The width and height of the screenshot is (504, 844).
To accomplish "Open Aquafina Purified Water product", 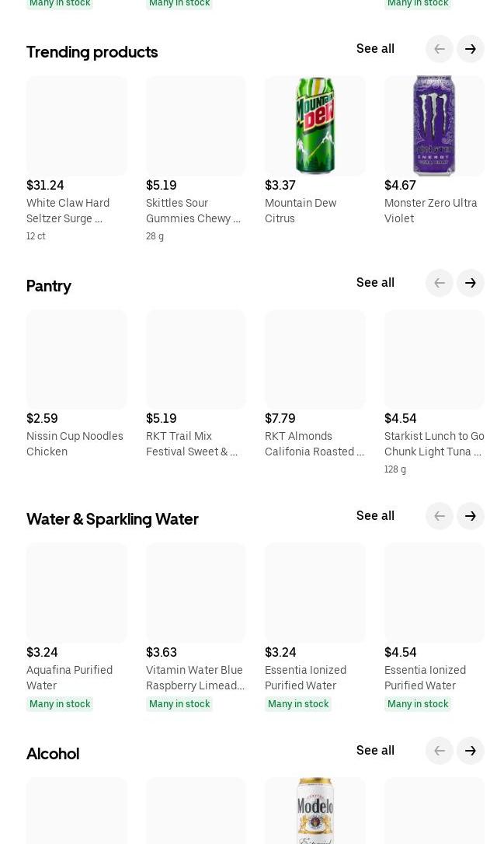I will [x=69, y=677].
